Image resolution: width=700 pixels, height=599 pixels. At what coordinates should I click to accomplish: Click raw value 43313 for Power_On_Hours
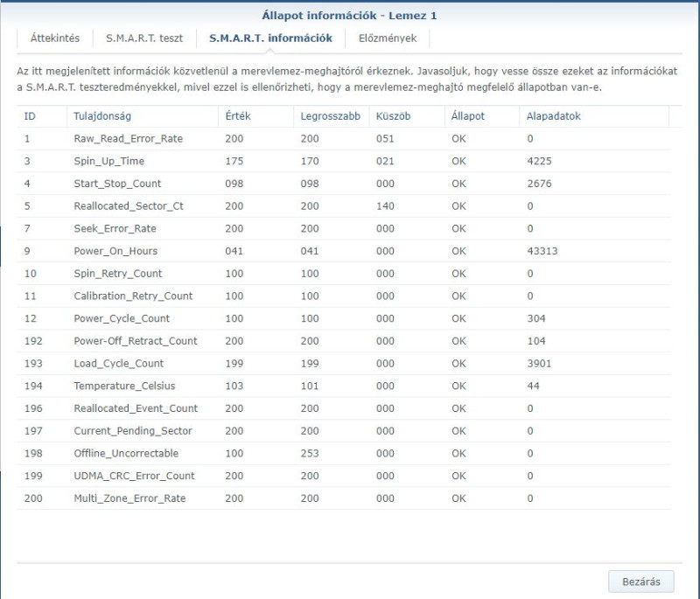pyautogui.click(x=542, y=251)
